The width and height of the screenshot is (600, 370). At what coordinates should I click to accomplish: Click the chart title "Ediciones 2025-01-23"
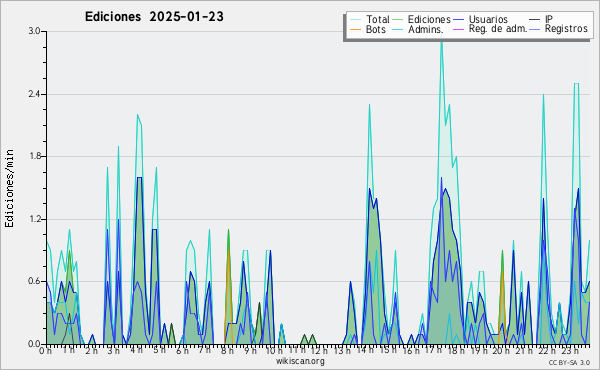pos(154,17)
